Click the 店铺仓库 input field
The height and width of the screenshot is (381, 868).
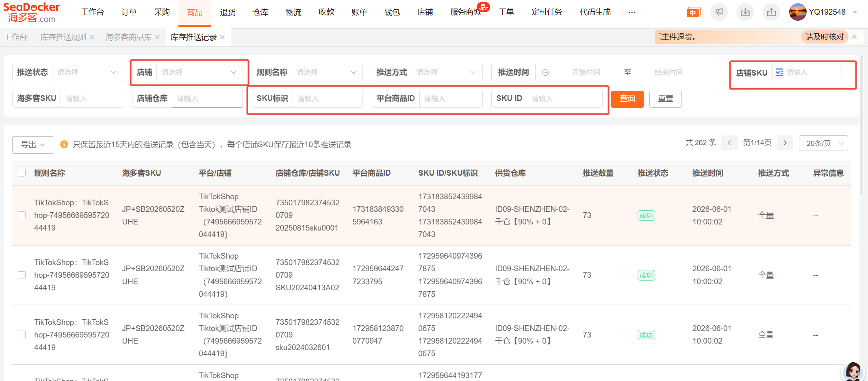click(207, 99)
